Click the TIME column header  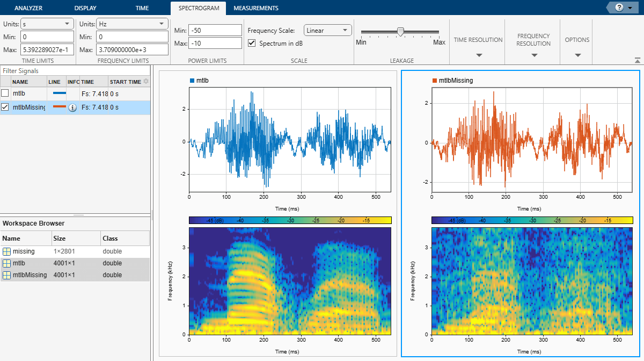click(x=93, y=82)
